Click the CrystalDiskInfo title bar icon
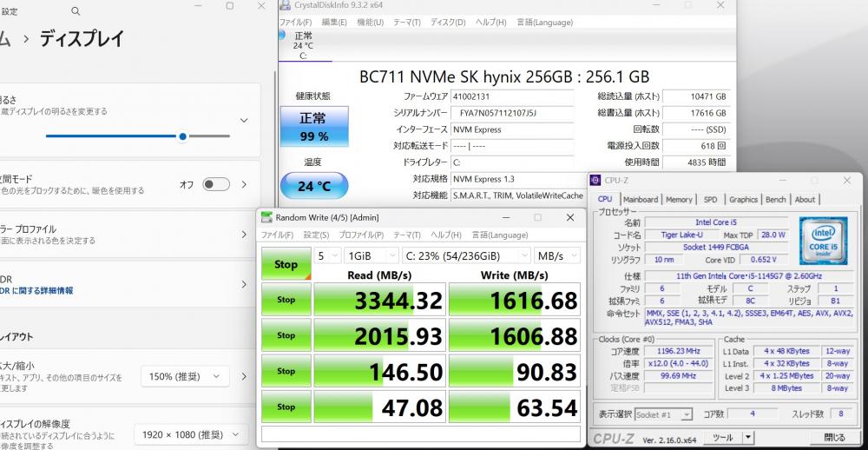 [x=285, y=5]
